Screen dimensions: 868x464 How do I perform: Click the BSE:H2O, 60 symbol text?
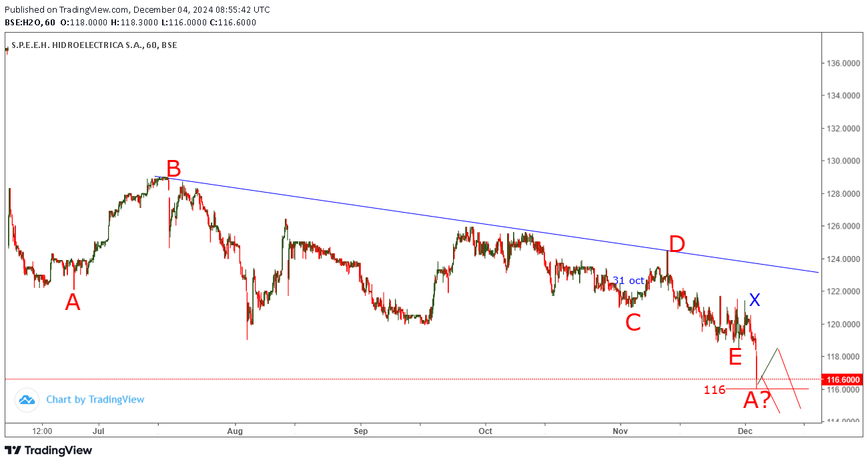click(30, 22)
